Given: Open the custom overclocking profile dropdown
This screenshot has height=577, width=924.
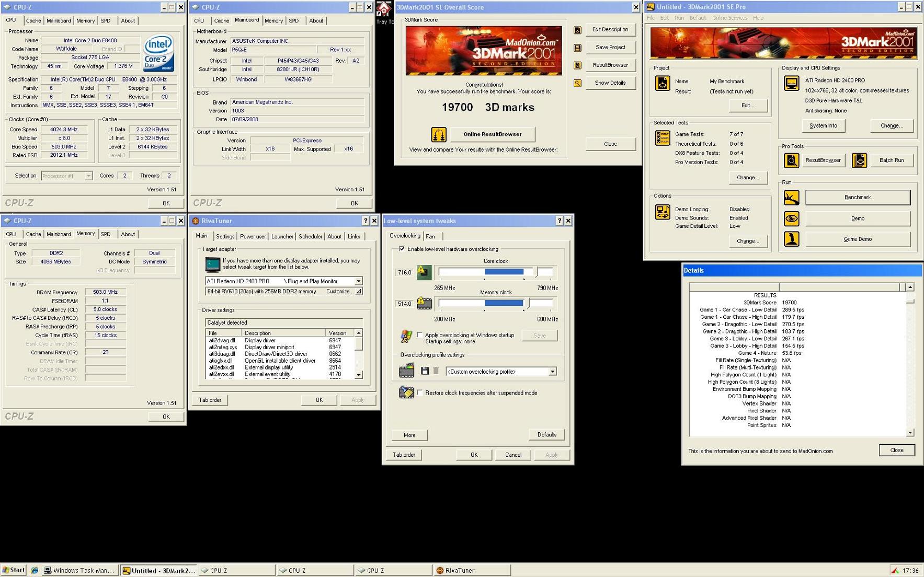Looking at the screenshot, I should coord(552,372).
